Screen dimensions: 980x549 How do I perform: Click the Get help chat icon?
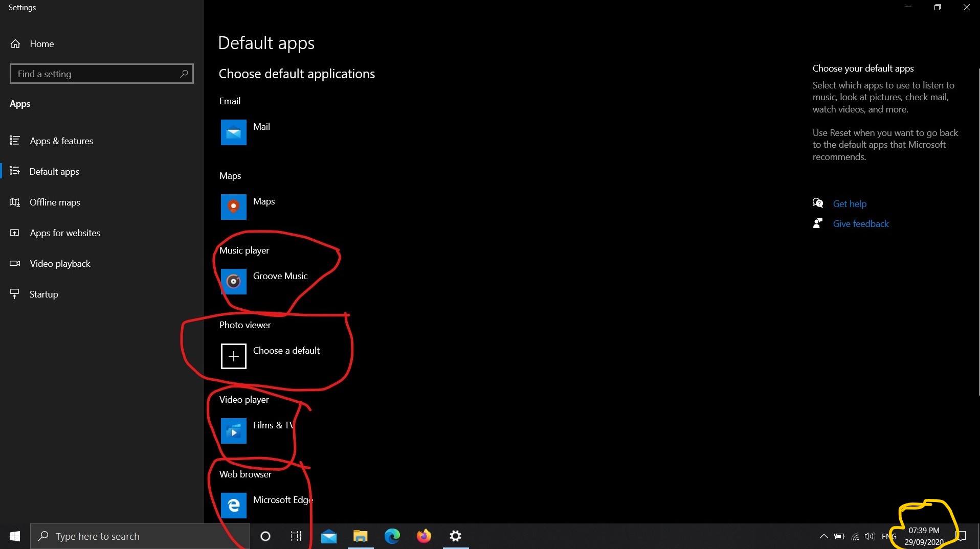[818, 203]
